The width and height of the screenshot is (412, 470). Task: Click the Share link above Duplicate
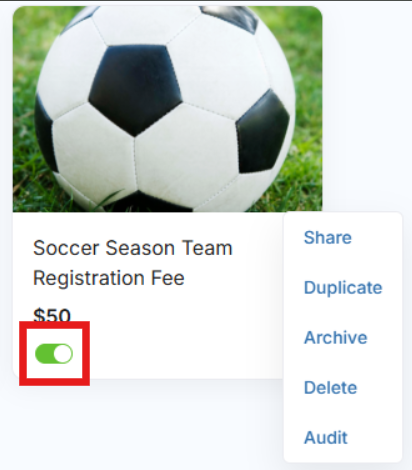coord(328,238)
